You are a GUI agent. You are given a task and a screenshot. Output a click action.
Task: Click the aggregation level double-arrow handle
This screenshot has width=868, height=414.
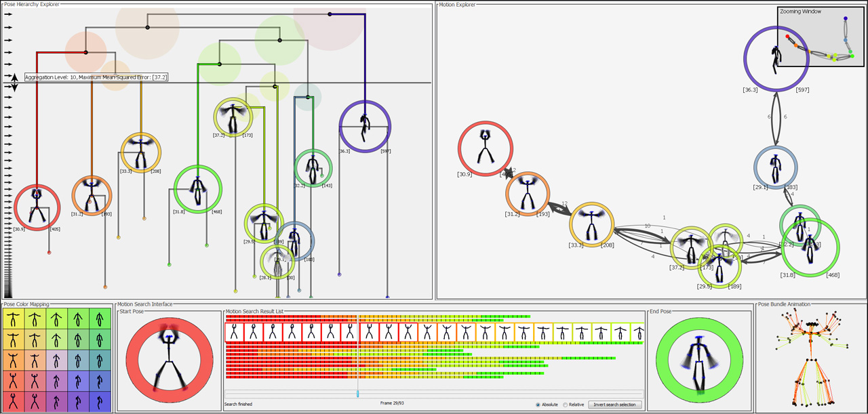coord(14,83)
